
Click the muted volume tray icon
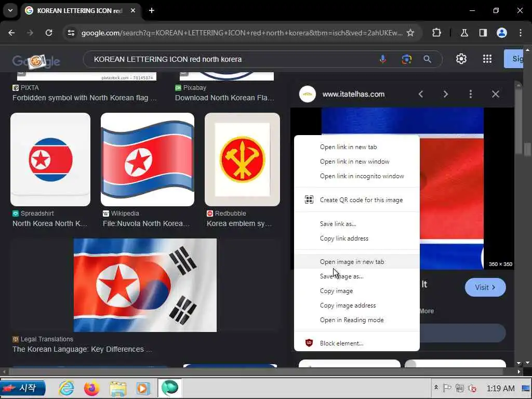click(x=472, y=388)
